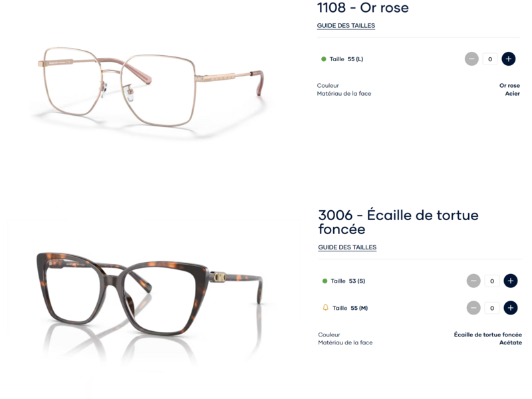The height and width of the screenshot is (399, 532).
Task: Increase quantity for Or rose size 55 (L)
Action: coord(509,59)
